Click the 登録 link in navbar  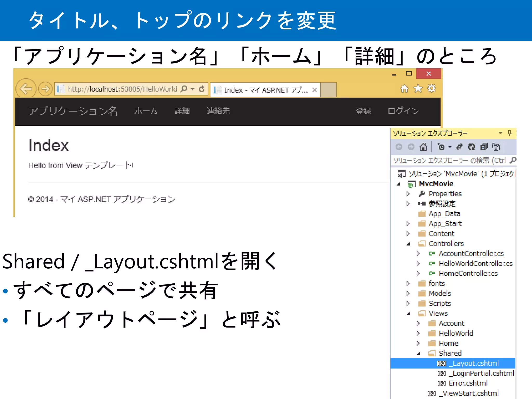[363, 111]
